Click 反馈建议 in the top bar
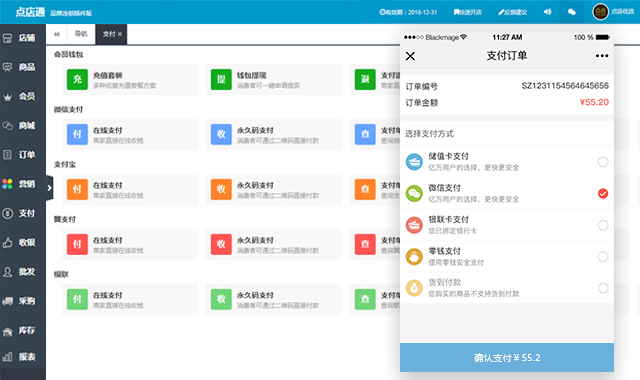 (513, 12)
